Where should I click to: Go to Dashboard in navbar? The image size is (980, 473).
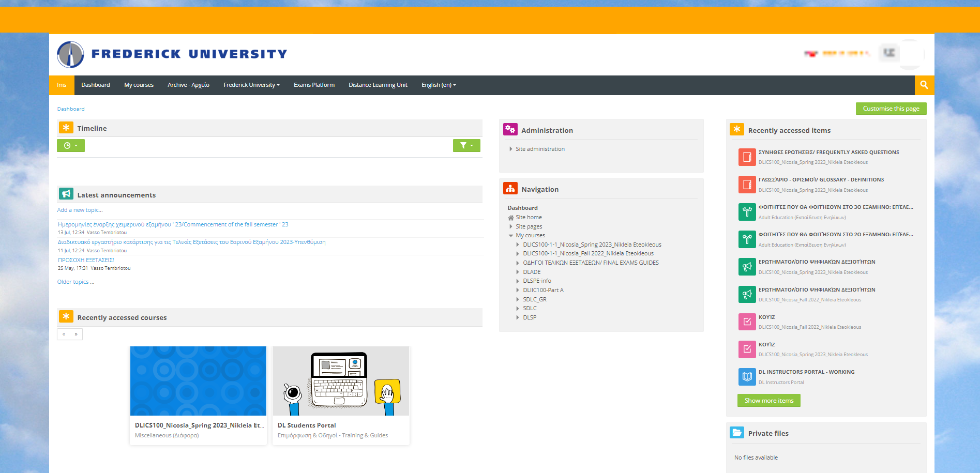[96, 85]
